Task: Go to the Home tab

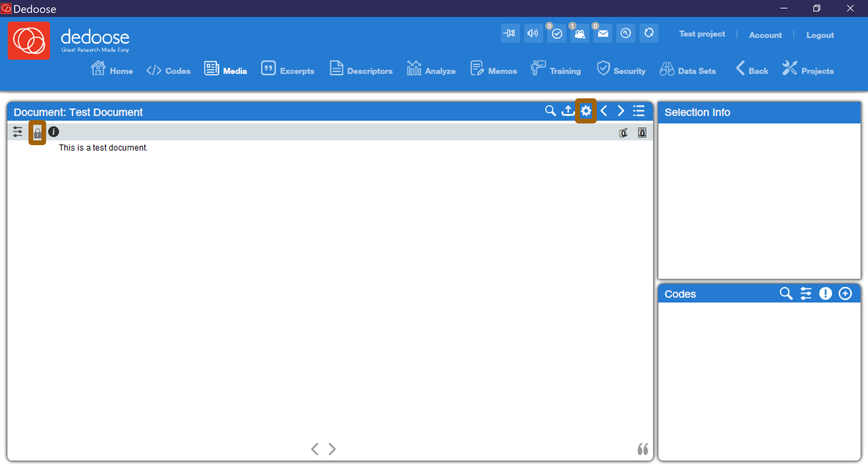Action: pyautogui.click(x=112, y=69)
